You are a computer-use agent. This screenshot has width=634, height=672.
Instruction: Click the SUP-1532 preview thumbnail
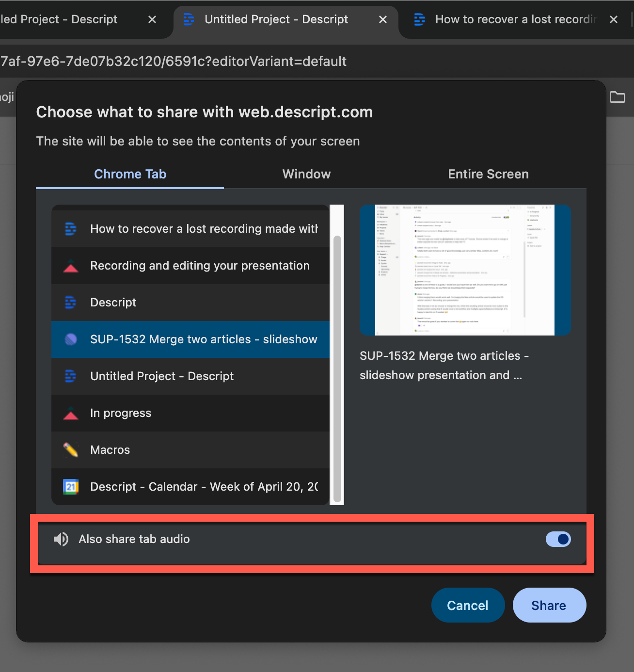point(465,270)
